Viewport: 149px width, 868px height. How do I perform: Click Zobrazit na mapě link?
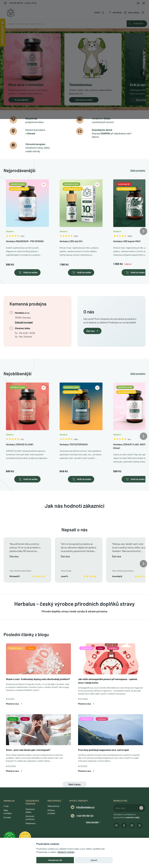coord(24,322)
